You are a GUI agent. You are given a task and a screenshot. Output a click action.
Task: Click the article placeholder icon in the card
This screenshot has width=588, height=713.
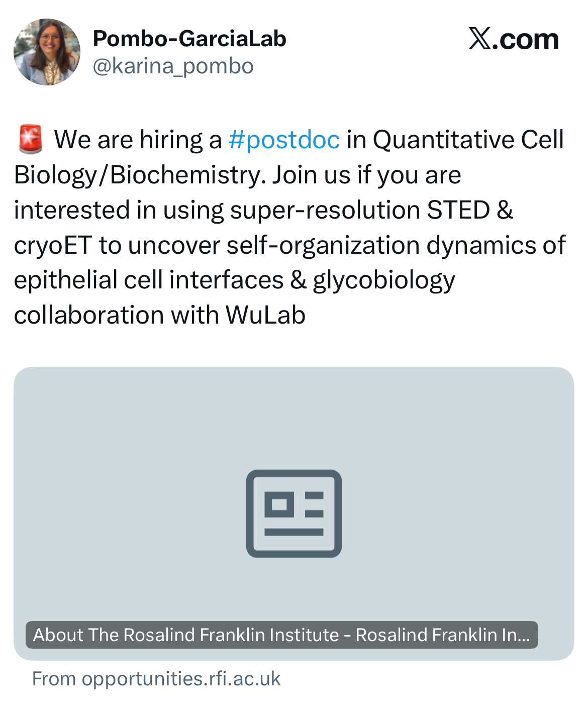pos(293,513)
